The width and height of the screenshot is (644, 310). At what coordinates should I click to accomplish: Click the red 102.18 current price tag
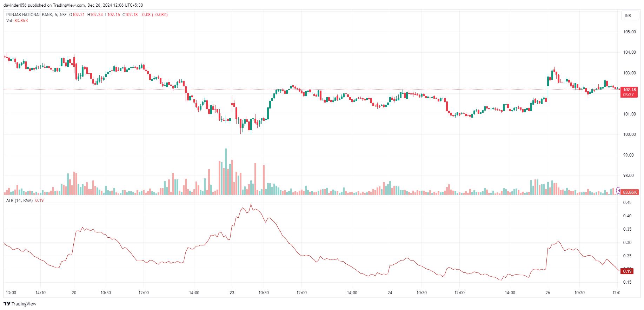click(x=629, y=92)
